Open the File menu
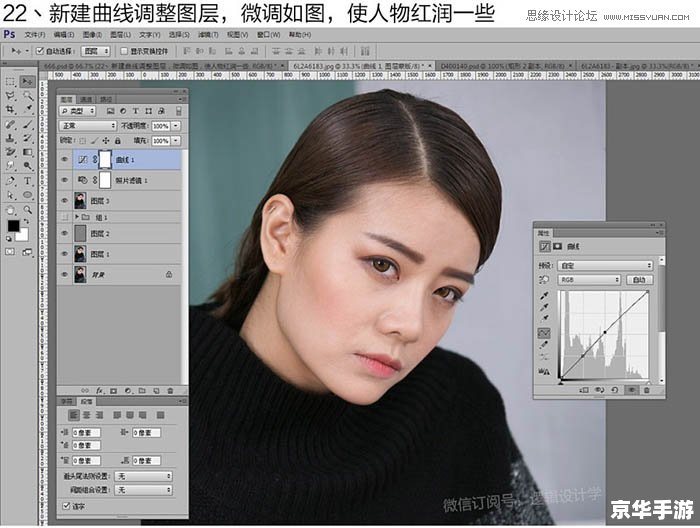700x528 pixels. coord(34,34)
